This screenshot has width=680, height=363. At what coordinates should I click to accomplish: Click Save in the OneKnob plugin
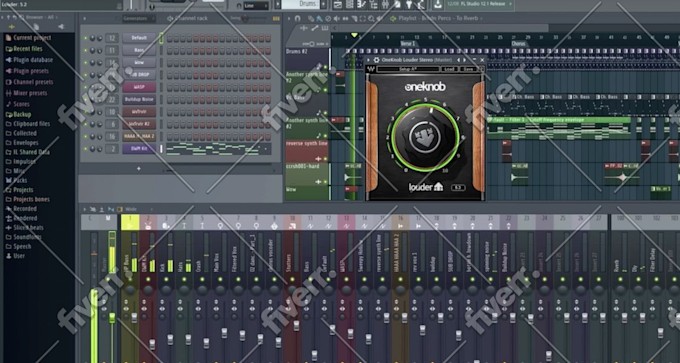click(469, 69)
